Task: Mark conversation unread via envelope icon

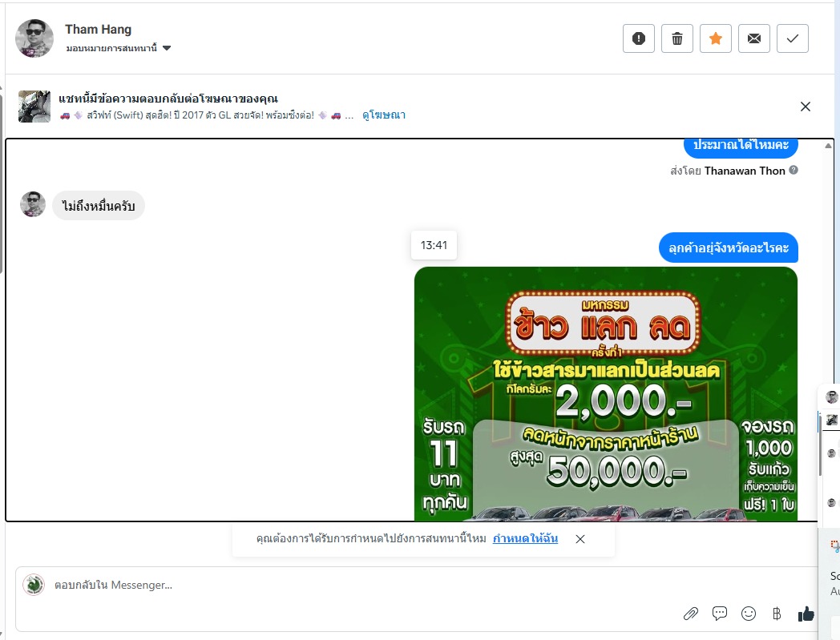Action: click(x=754, y=38)
